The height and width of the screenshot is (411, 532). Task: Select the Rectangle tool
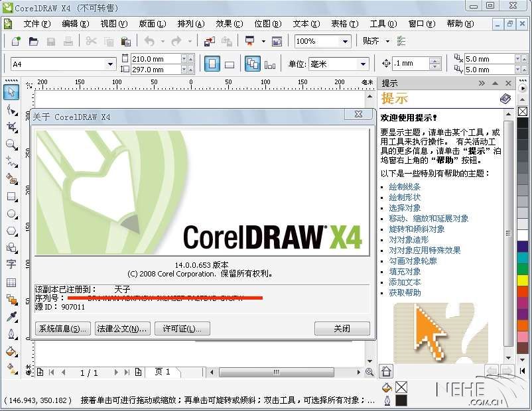(11, 196)
